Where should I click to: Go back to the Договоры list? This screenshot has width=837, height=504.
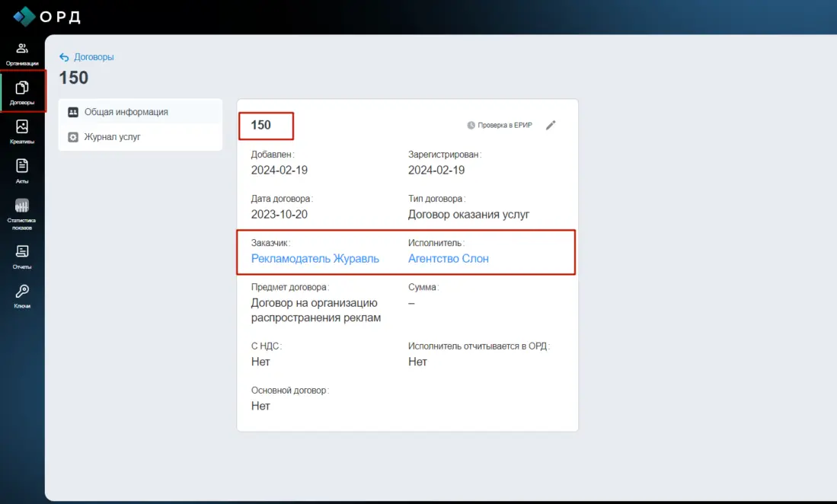pos(87,57)
